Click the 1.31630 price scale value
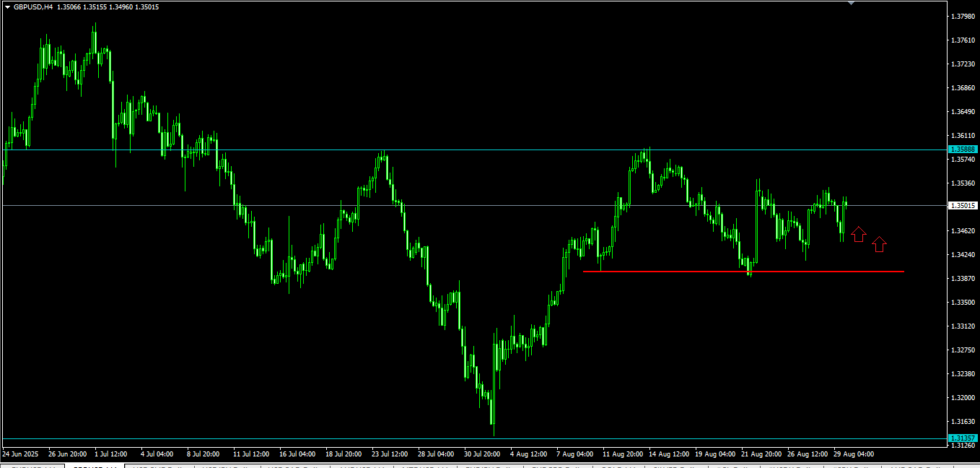Image resolution: width=980 pixels, height=468 pixels. click(964, 422)
